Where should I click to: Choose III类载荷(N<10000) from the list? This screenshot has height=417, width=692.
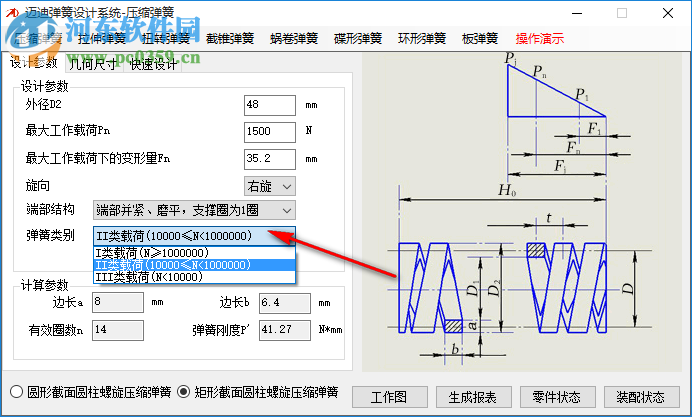click(x=194, y=277)
